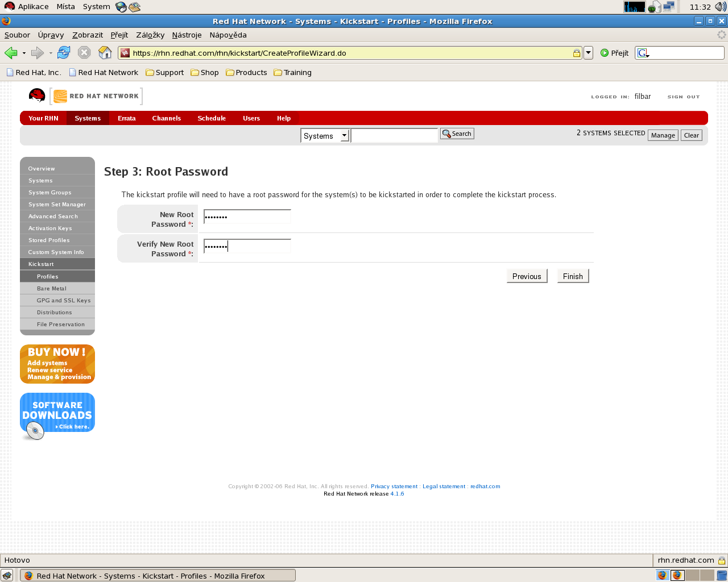Click the Red Hat Network banner logo
Screen dimensions: 728x582
[x=96, y=96]
